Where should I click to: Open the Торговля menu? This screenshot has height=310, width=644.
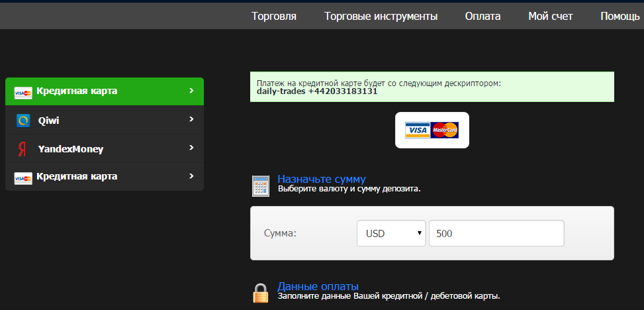click(x=274, y=17)
